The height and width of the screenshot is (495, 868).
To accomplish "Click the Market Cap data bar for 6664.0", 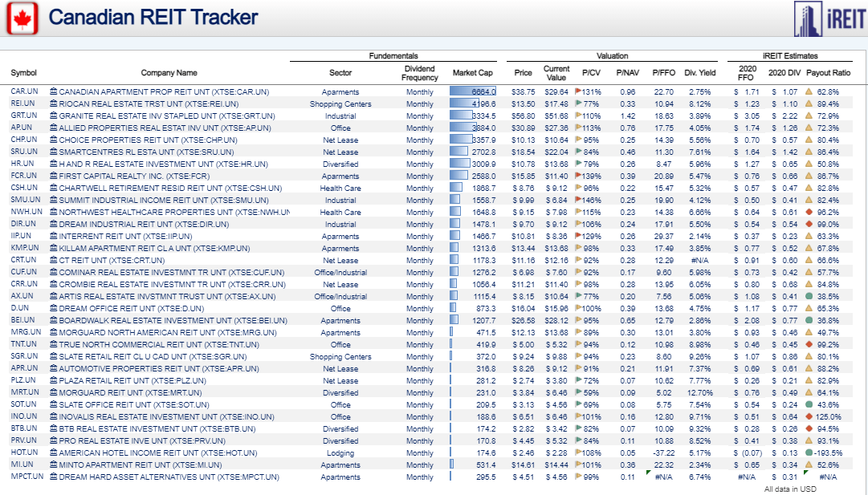I will coord(473,91).
